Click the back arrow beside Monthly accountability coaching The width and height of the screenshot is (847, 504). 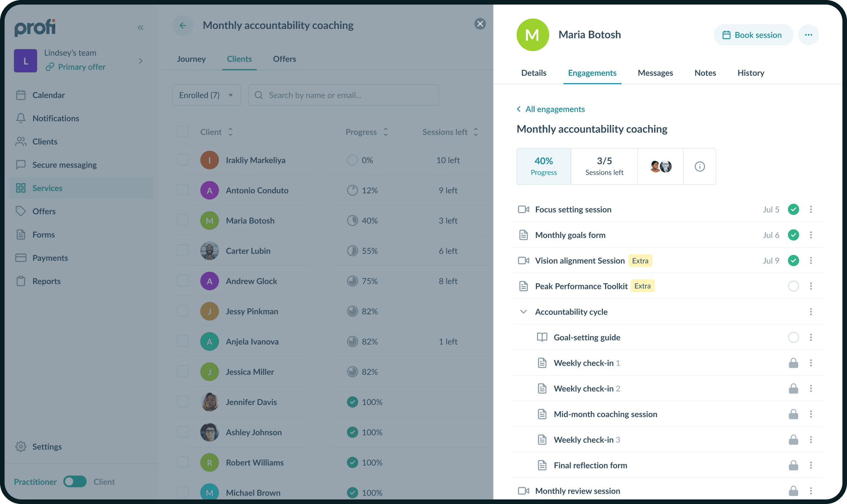click(183, 26)
